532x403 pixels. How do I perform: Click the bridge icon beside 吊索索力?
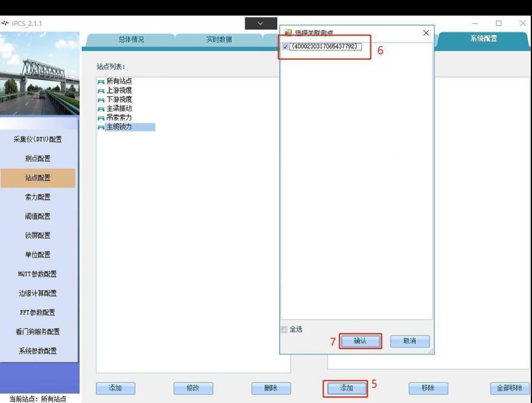pos(101,118)
